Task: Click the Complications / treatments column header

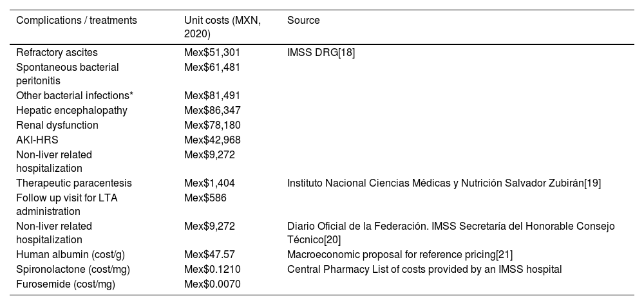Action: click(77, 21)
